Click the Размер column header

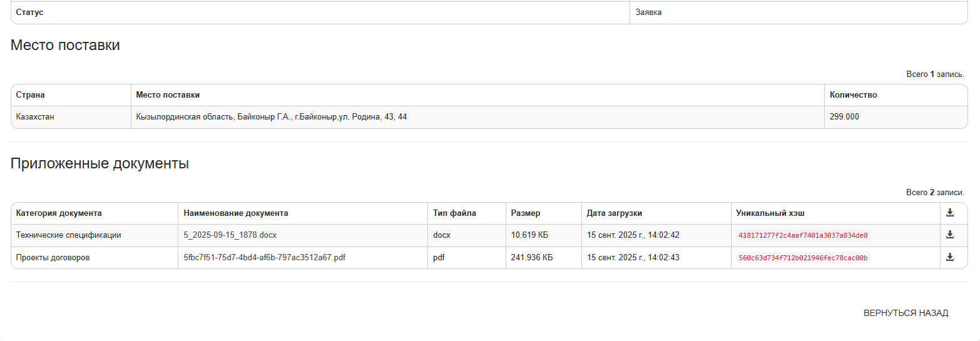click(x=526, y=213)
